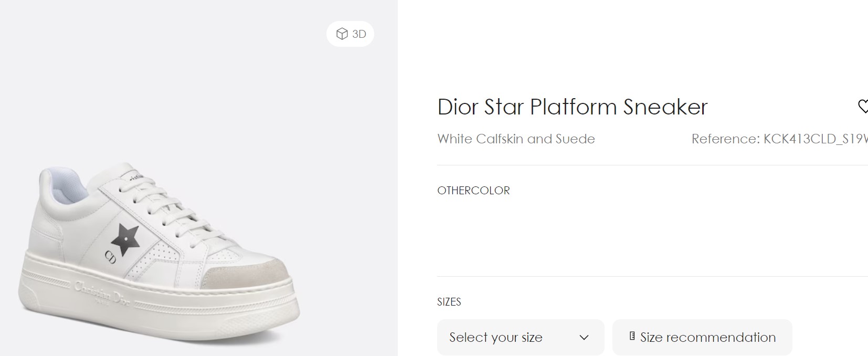Click the black star on the sneaker
Screen dimensions: 868x356
[x=125, y=239]
